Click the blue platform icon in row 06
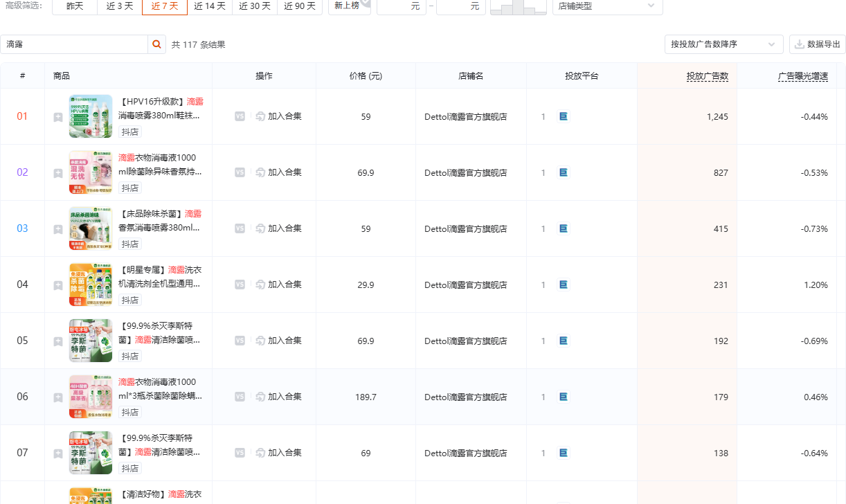The image size is (846, 504). tap(564, 397)
